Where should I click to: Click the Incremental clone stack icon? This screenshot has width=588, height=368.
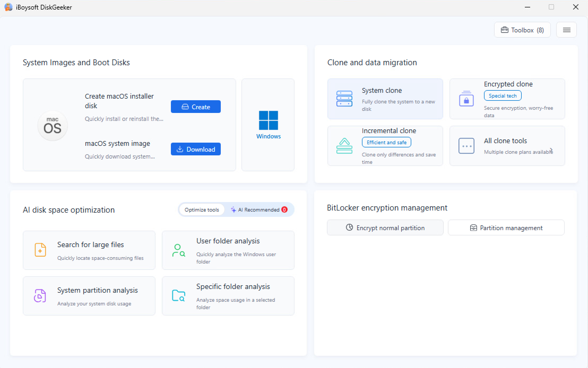click(x=344, y=146)
